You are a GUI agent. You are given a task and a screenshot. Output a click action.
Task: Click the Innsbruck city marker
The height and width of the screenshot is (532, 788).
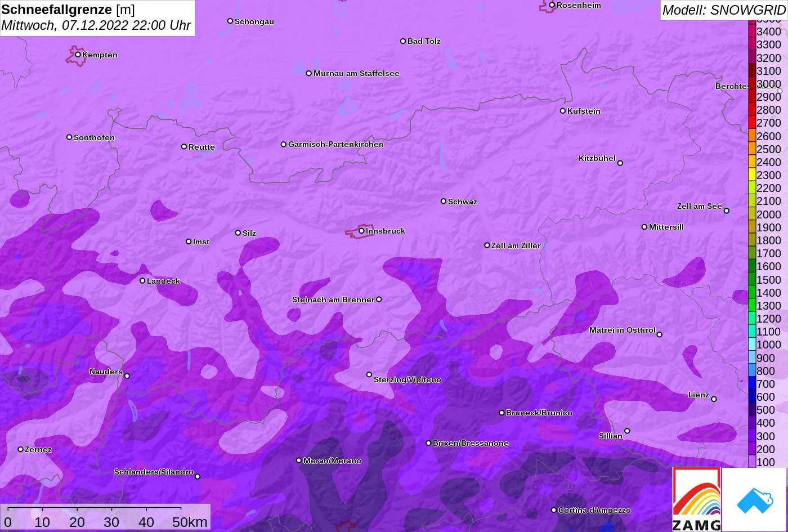[361, 231]
